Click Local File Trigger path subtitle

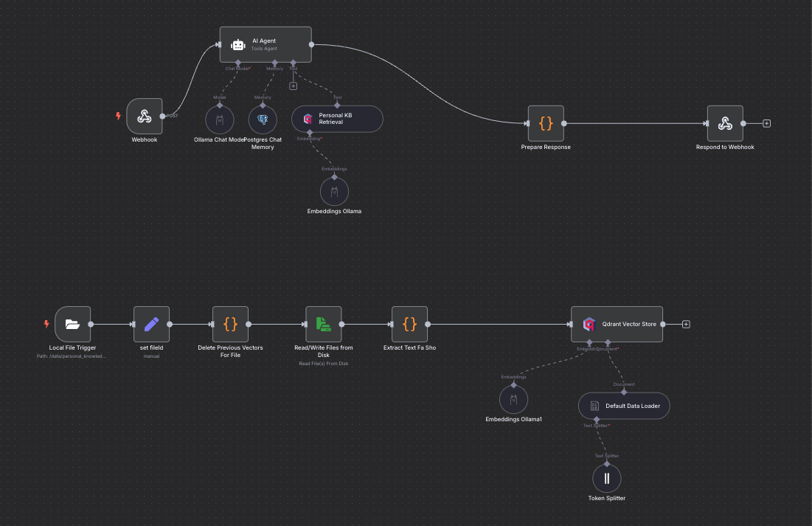[72, 356]
